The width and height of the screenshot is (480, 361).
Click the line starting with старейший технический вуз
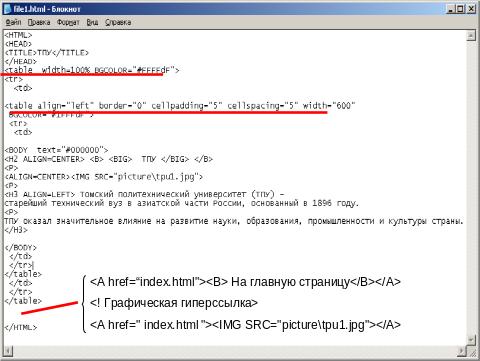coord(182,203)
